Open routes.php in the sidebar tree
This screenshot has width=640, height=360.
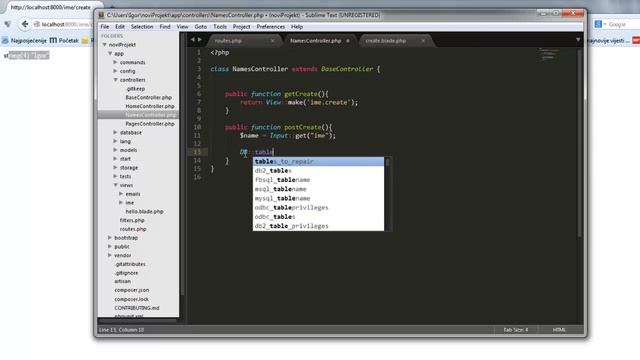[133, 229]
